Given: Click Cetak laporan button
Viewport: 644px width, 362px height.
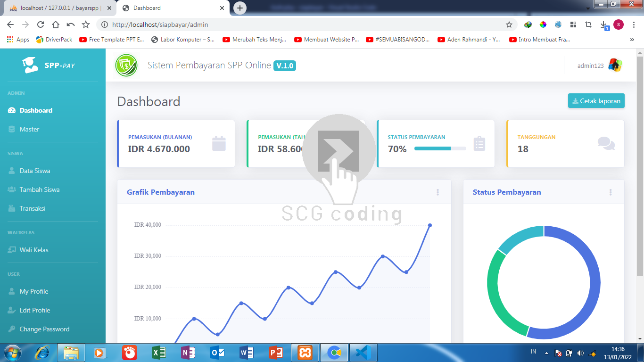Looking at the screenshot, I should 596,101.
